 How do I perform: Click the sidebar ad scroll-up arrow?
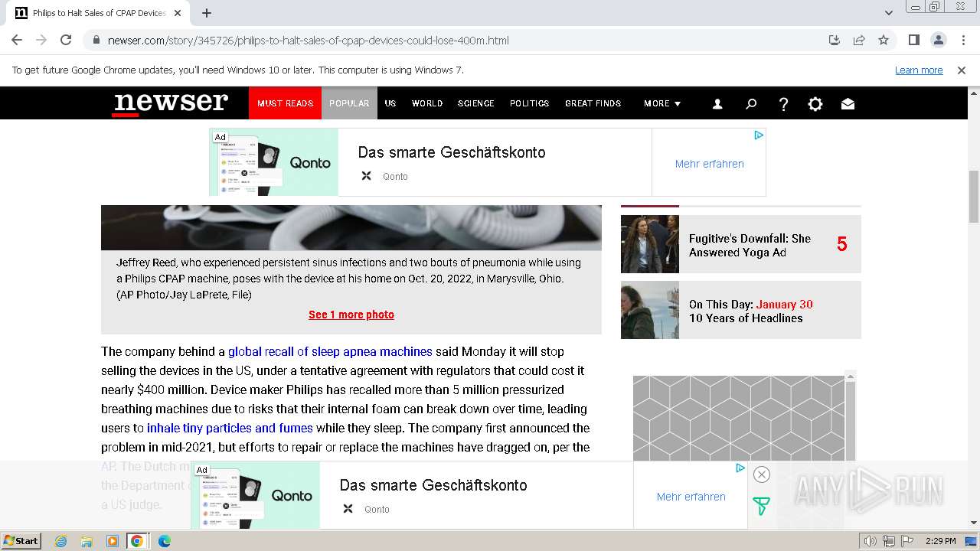click(850, 377)
